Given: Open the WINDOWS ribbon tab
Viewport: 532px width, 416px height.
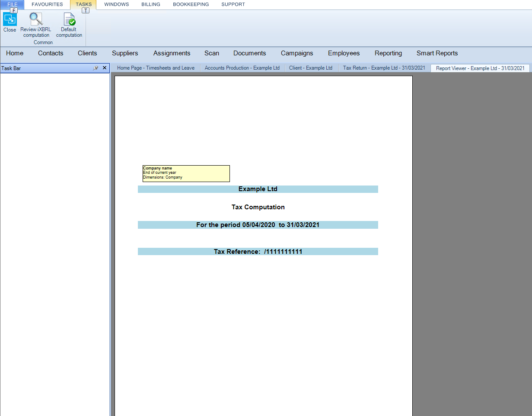Looking at the screenshot, I should pos(117,4).
